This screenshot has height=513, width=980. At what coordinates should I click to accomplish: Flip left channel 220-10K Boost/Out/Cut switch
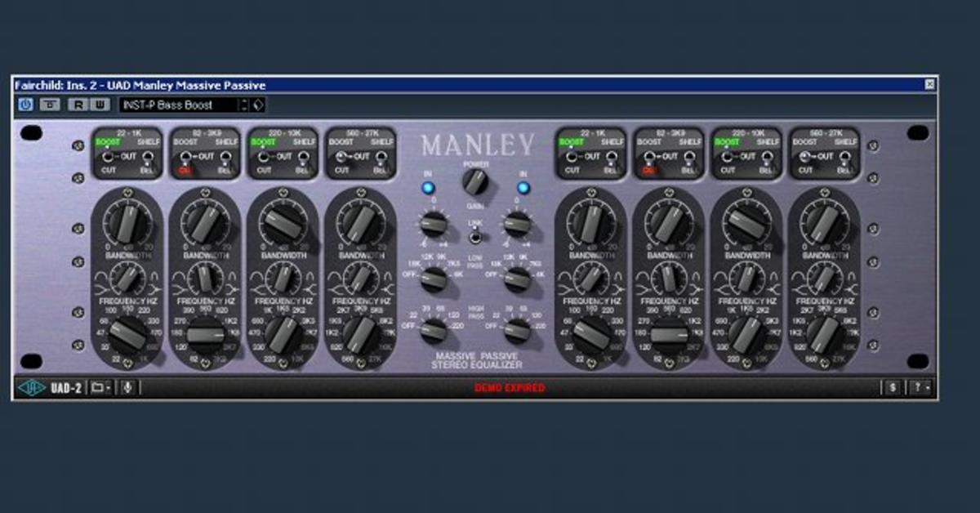(265, 156)
